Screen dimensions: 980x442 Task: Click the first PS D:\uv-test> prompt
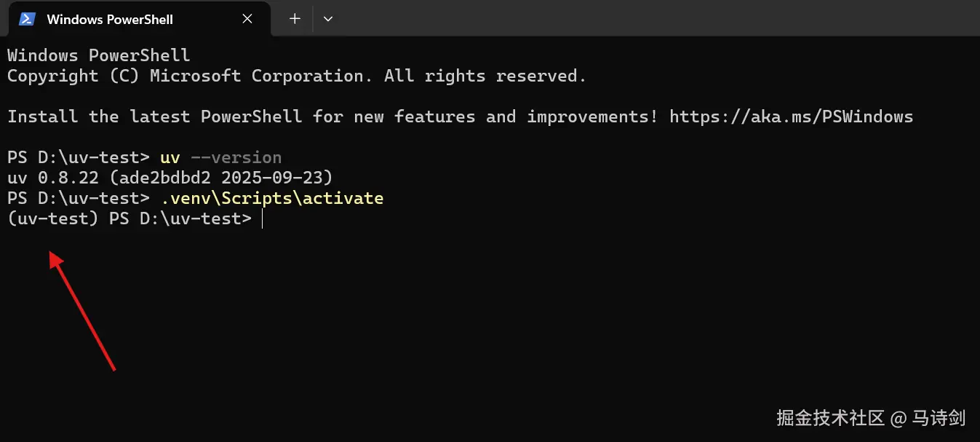click(x=78, y=157)
